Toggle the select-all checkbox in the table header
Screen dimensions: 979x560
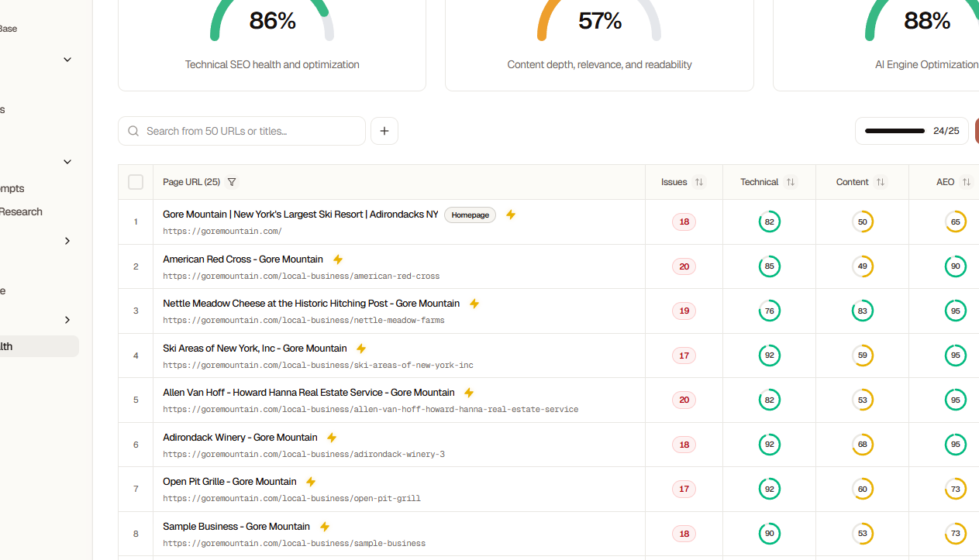136,182
